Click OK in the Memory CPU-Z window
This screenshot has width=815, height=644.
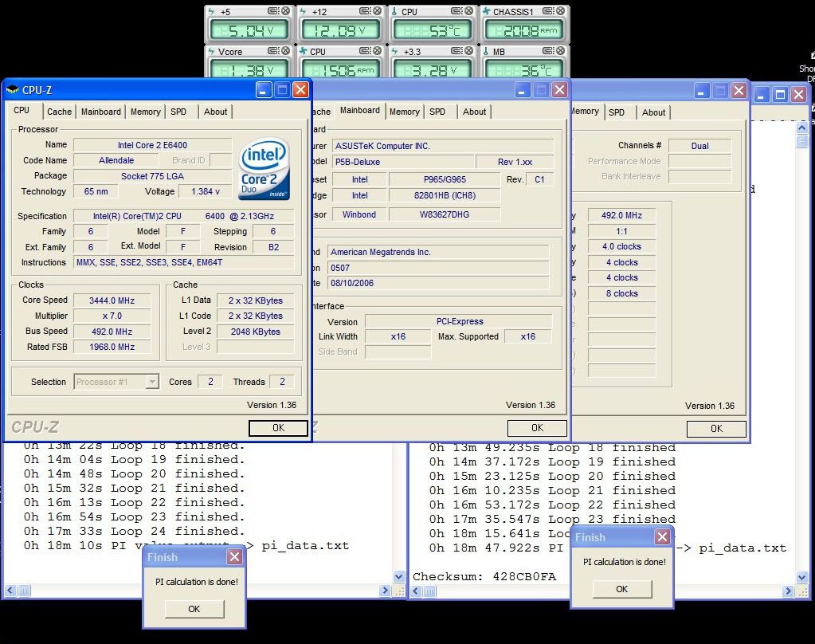[x=717, y=428]
